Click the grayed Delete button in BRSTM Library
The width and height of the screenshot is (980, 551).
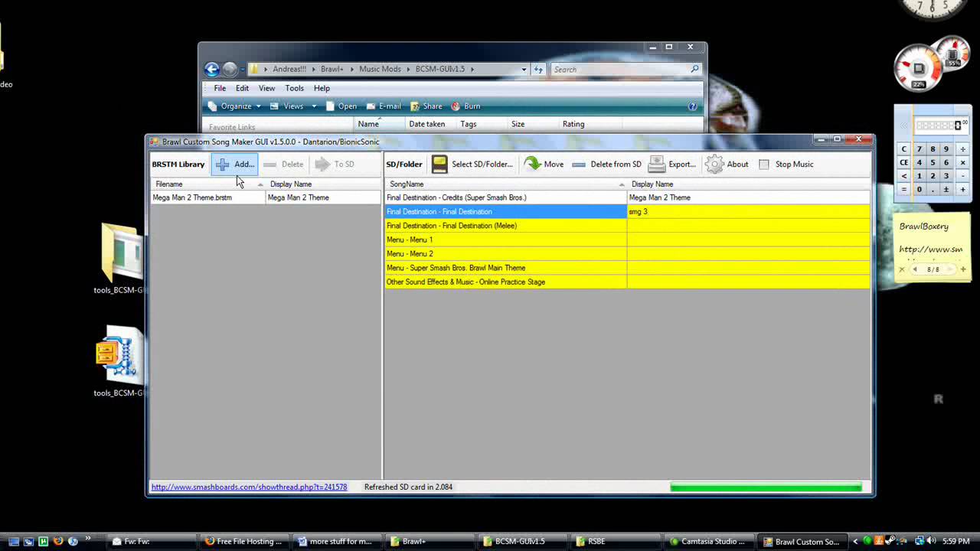[283, 164]
